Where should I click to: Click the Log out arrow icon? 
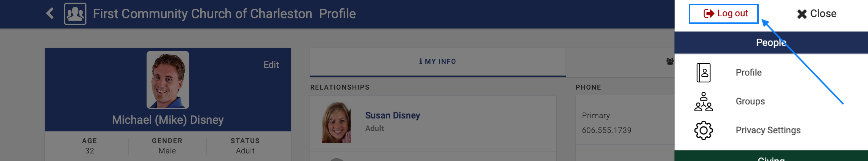(x=708, y=14)
